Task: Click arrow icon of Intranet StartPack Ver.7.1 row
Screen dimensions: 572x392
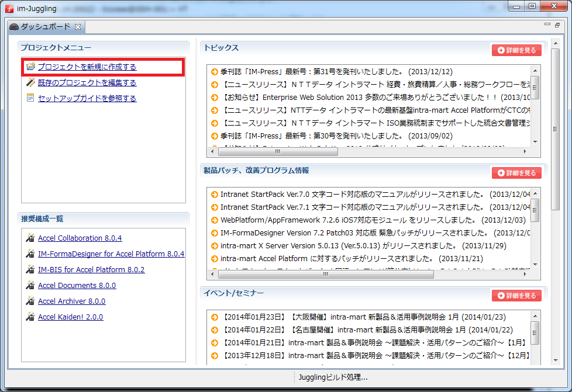Action: tap(215, 207)
